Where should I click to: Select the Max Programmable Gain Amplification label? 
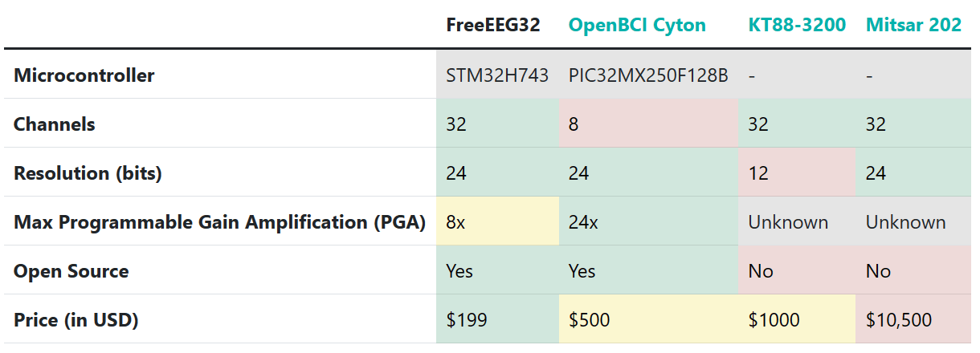[219, 222]
